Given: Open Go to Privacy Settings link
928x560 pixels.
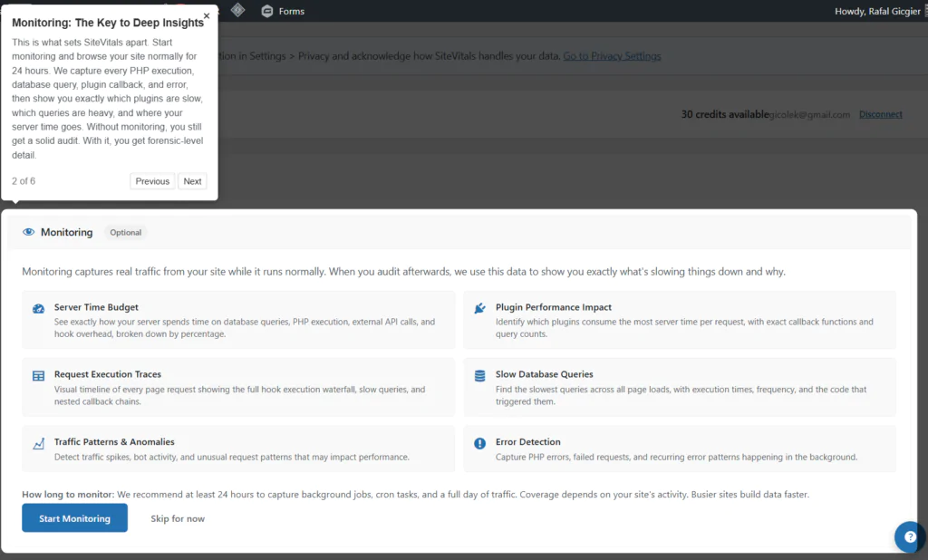Looking at the screenshot, I should point(612,55).
